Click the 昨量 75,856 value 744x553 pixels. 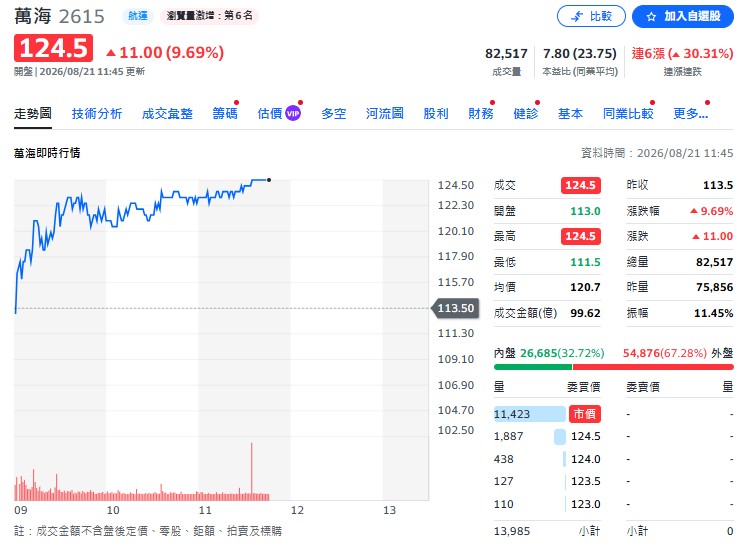click(714, 287)
